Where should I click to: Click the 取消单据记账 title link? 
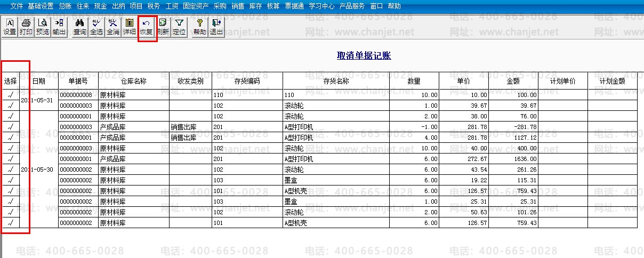pyautogui.click(x=364, y=56)
